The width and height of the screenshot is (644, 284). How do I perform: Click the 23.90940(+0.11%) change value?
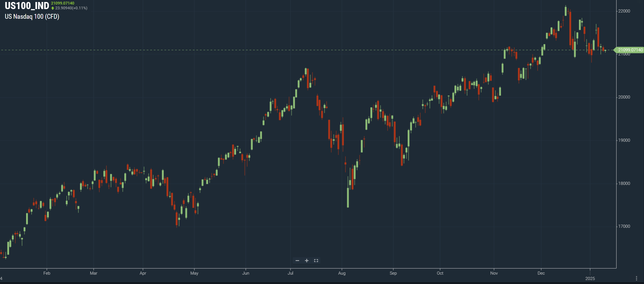coord(71,8)
